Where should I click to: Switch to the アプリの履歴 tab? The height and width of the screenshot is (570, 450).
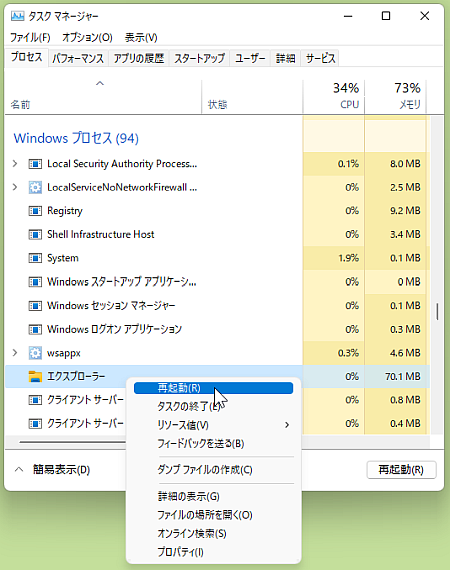(x=138, y=58)
